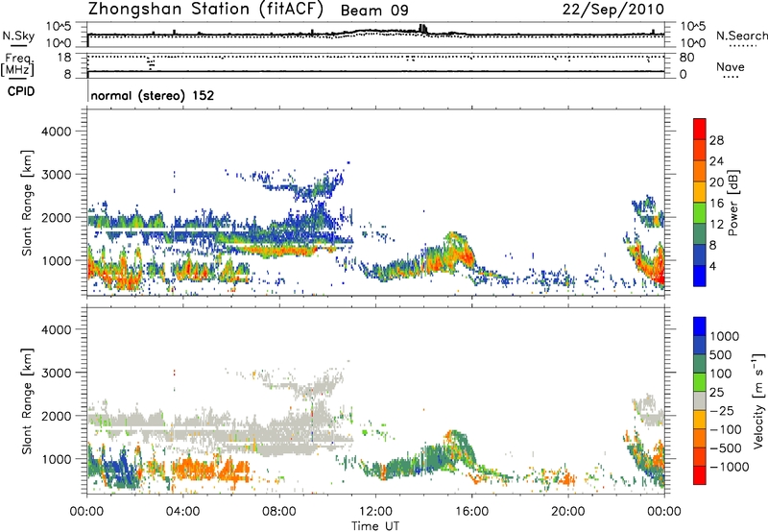Click the noise spike near 14:00 in top panel
The width and height of the screenshot is (768, 532).
click(x=423, y=29)
